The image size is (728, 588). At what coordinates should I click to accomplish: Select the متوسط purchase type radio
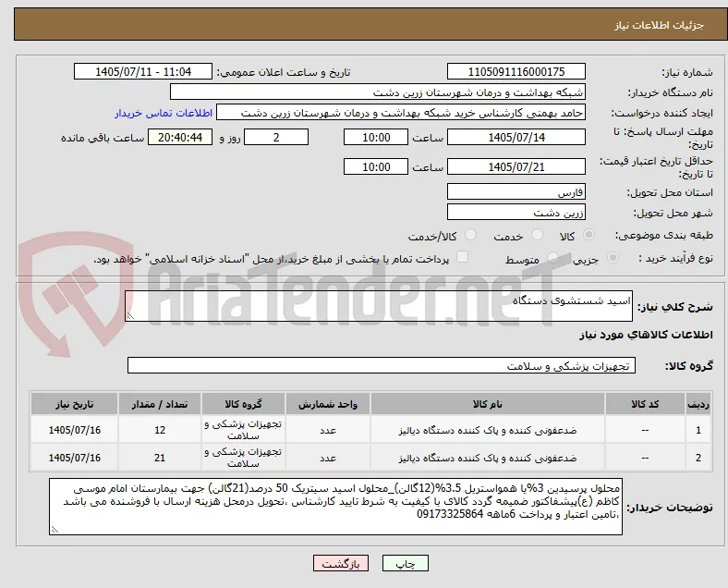552,257
